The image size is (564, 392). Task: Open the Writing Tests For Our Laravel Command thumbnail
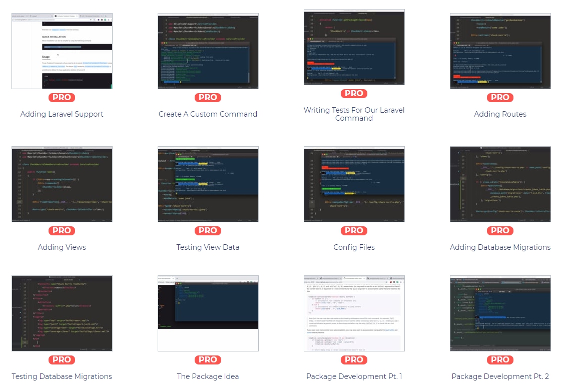tap(354, 47)
